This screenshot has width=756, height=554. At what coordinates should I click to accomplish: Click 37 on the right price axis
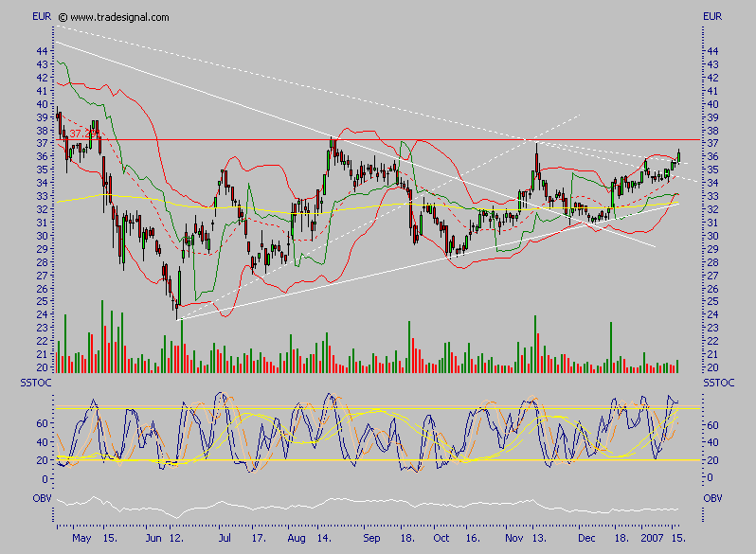coord(712,144)
